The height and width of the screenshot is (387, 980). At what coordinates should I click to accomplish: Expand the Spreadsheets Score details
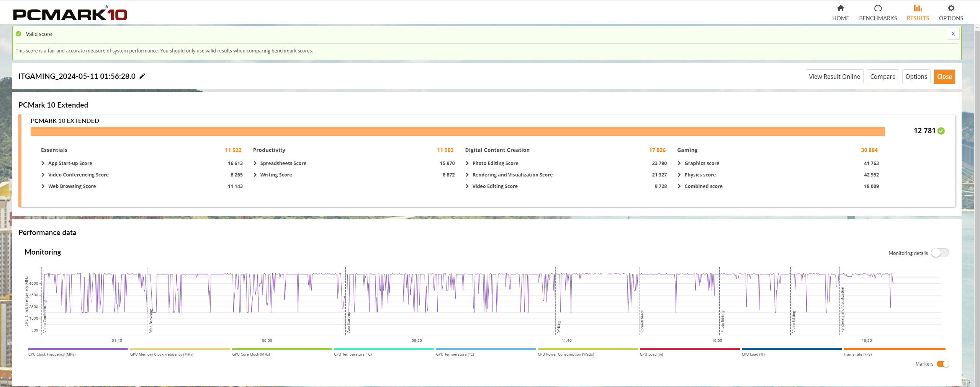click(255, 163)
